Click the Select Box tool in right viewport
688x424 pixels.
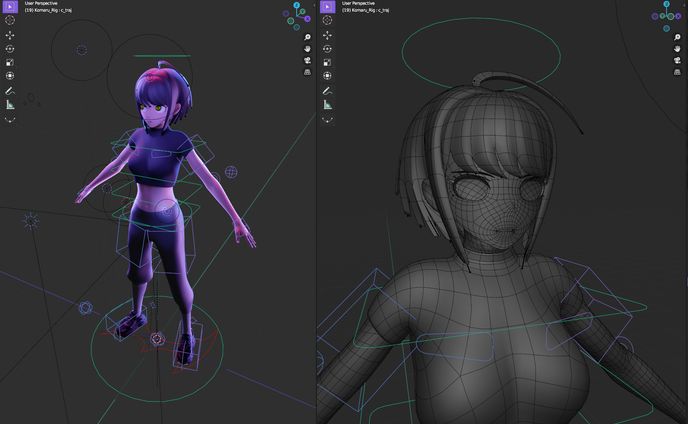click(326, 7)
